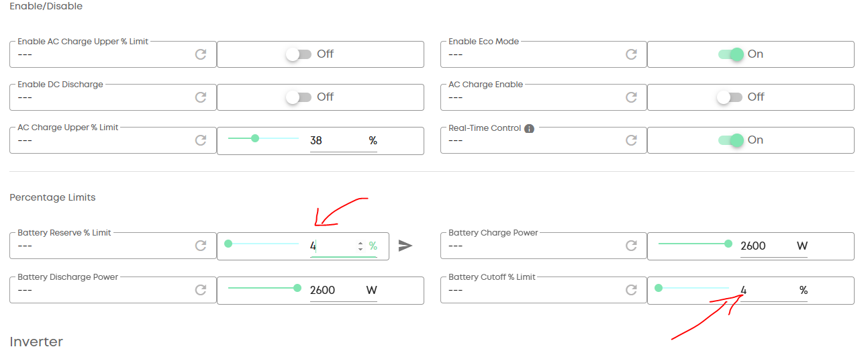Refresh the AC Charge Enable reading
Viewport: 868px width, 351px height.
coord(631,97)
